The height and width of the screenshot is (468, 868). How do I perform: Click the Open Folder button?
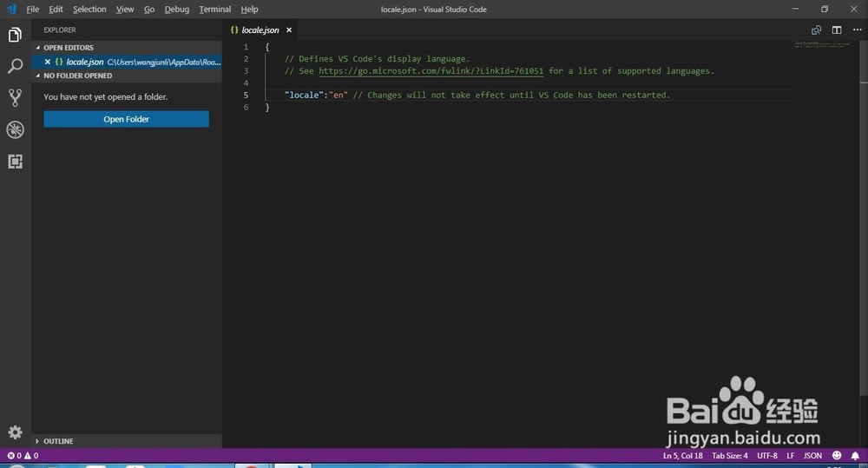(126, 119)
